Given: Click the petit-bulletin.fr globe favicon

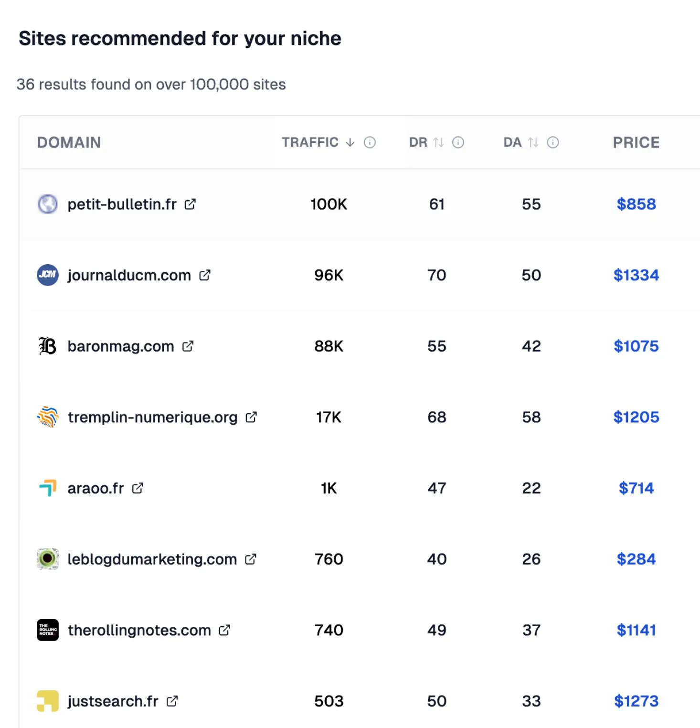Looking at the screenshot, I should (47, 204).
